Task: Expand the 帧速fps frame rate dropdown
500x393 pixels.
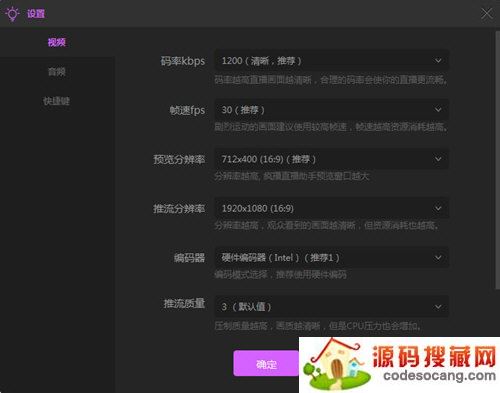Action: click(331, 110)
